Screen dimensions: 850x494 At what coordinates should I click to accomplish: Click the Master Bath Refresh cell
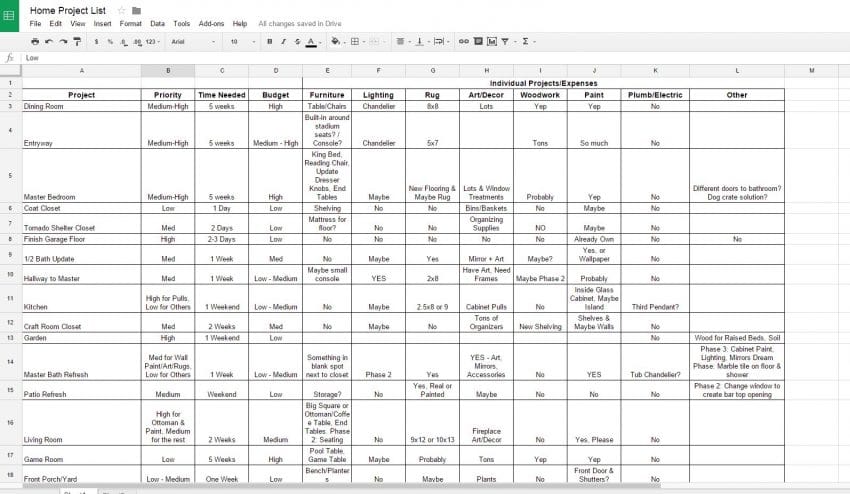(x=81, y=362)
